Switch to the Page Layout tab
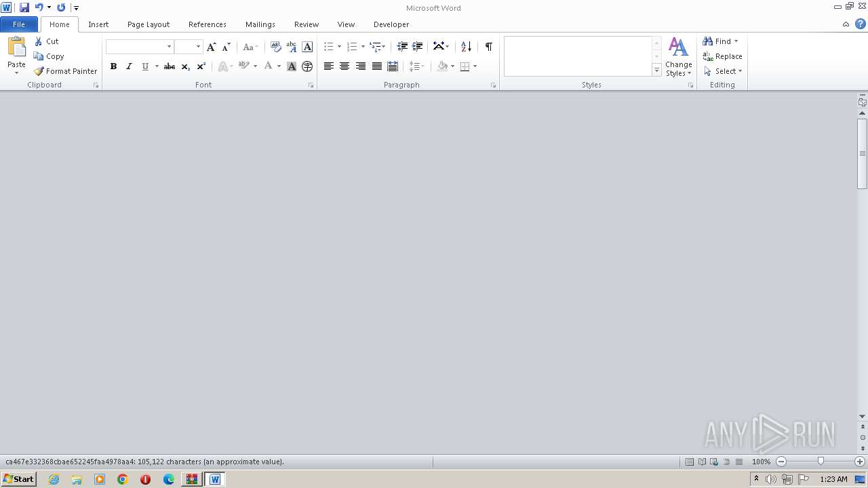 [149, 24]
